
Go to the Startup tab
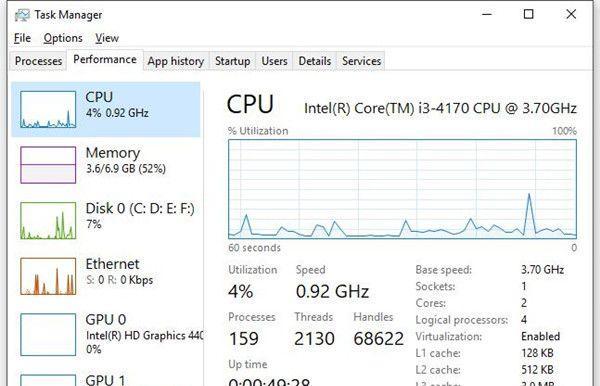click(232, 61)
